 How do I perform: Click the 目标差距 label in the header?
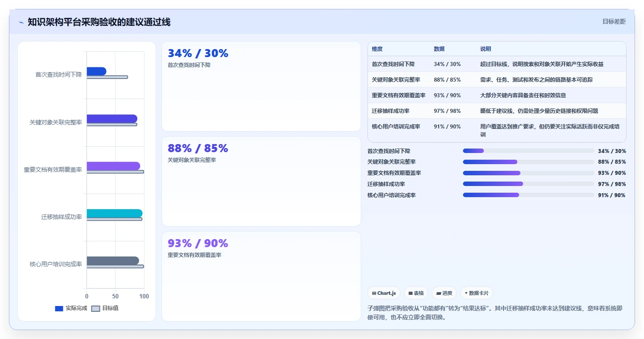coord(614,21)
